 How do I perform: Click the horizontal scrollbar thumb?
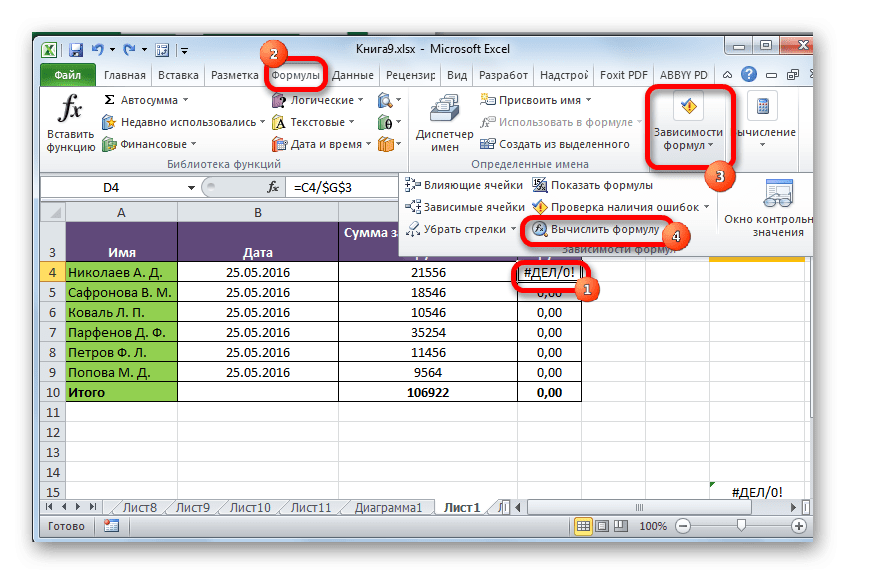[639, 507]
